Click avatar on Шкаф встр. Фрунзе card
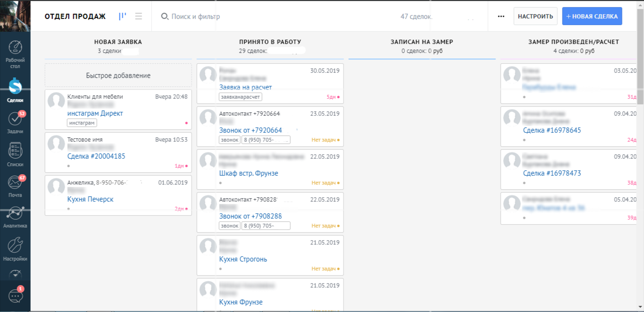Screen dimensions: 644x312 tap(208, 160)
